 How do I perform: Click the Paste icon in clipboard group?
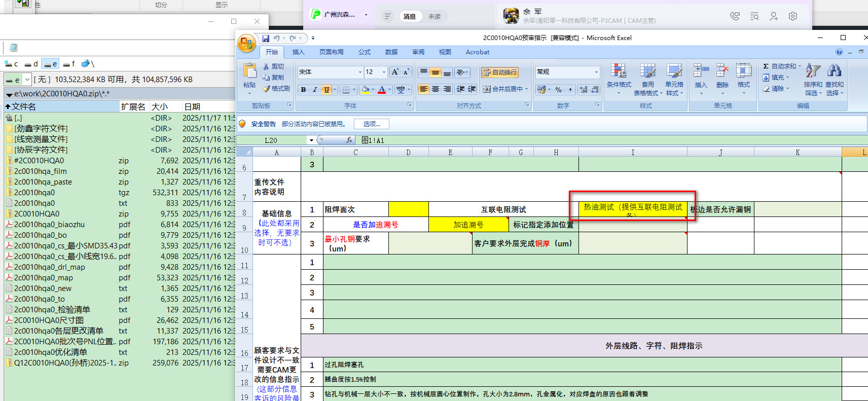(x=249, y=71)
